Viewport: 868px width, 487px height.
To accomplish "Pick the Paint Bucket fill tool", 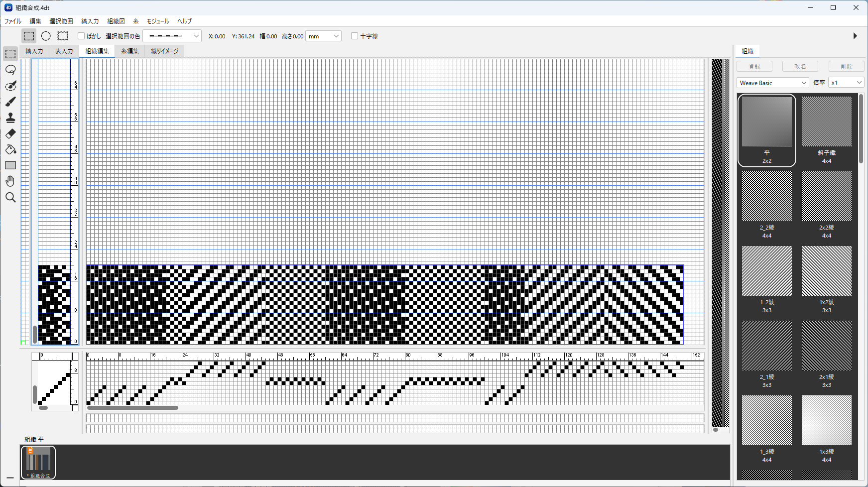I will coord(10,149).
